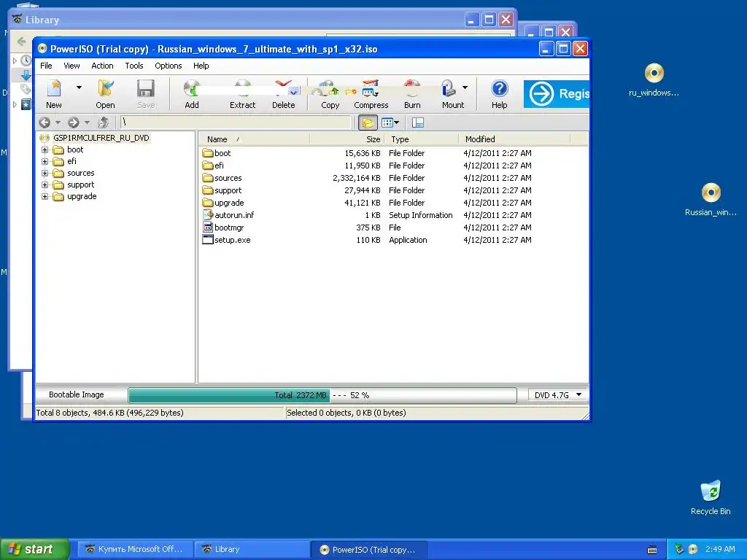Sort by the Modified column header
This screenshot has width=747, height=560.
coord(514,139)
